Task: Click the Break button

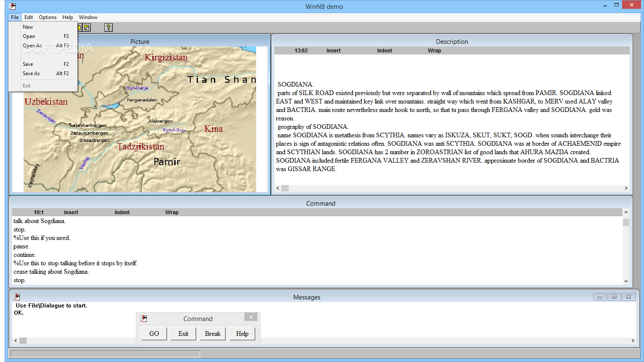Action: click(213, 334)
